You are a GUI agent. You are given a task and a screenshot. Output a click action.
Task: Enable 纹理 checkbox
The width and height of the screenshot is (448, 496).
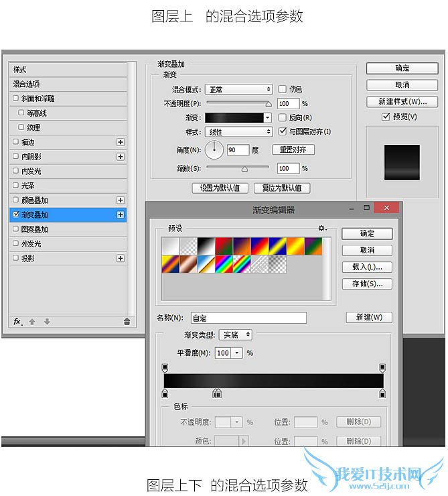pyautogui.click(x=21, y=127)
